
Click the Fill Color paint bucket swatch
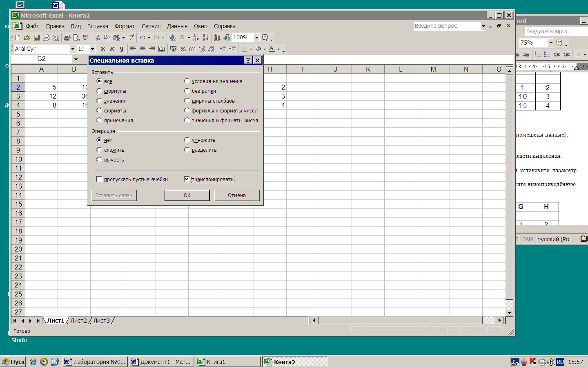[258, 49]
